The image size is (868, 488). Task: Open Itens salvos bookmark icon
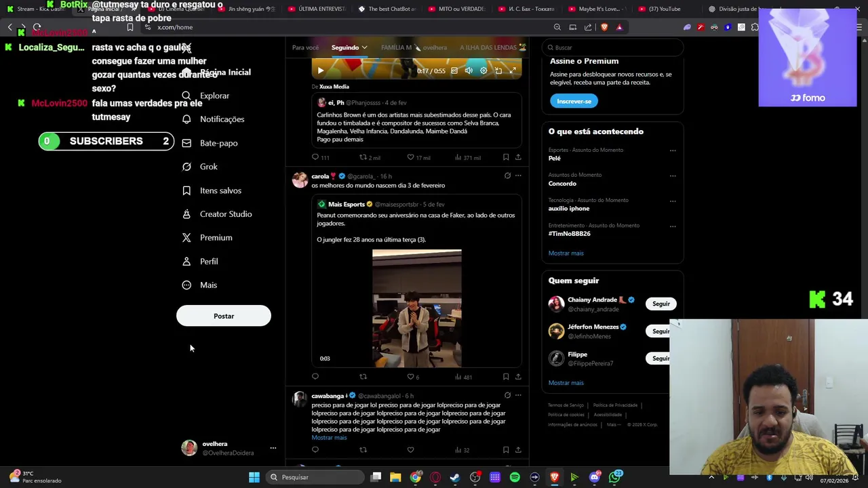click(x=186, y=190)
